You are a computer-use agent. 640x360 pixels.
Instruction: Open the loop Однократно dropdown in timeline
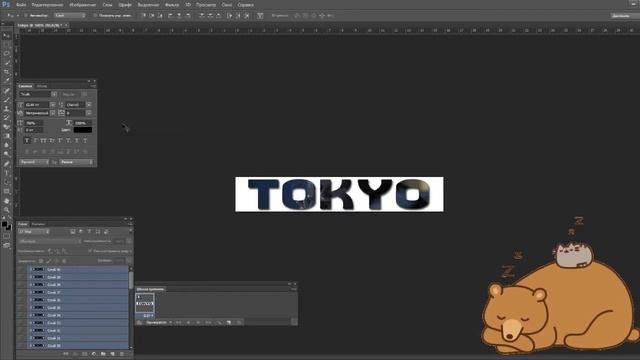pos(158,322)
